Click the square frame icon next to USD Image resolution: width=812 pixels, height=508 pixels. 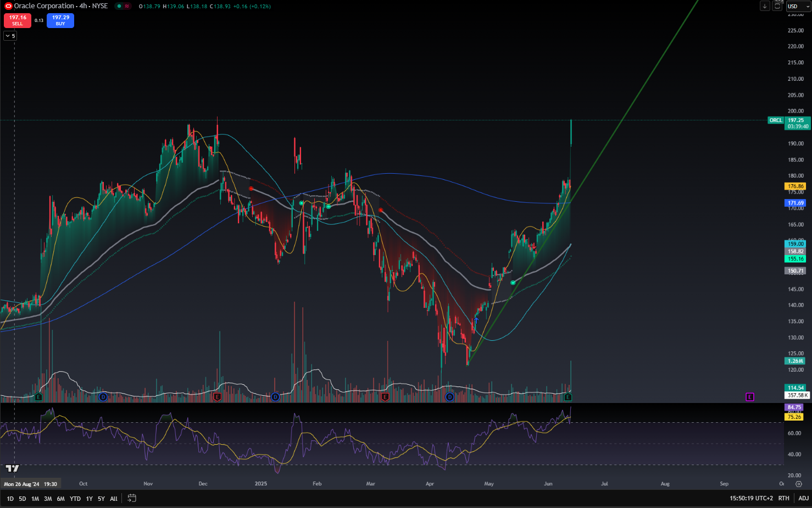(777, 6)
